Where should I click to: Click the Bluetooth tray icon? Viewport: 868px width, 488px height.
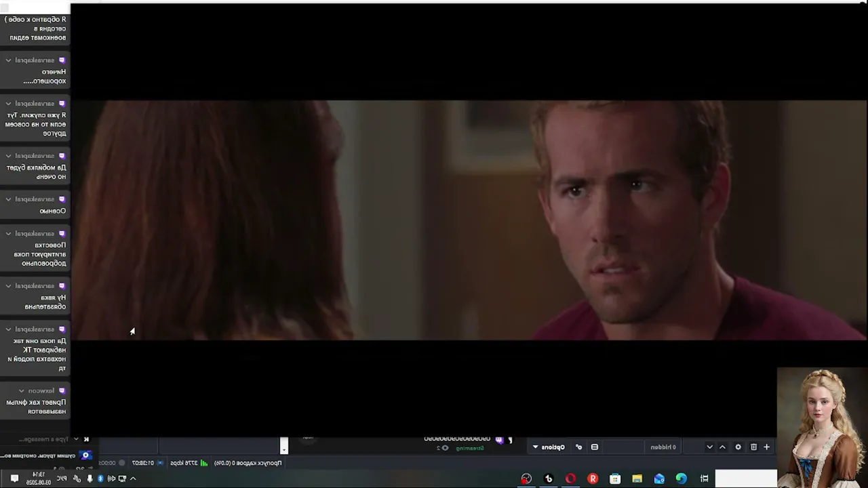click(100, 479)
